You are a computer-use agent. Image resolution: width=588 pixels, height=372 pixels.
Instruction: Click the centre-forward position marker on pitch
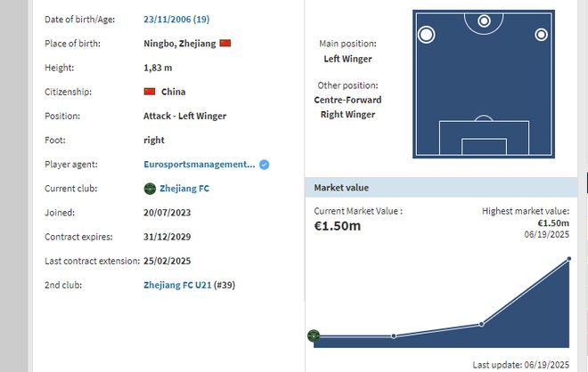tap(484, 20)
